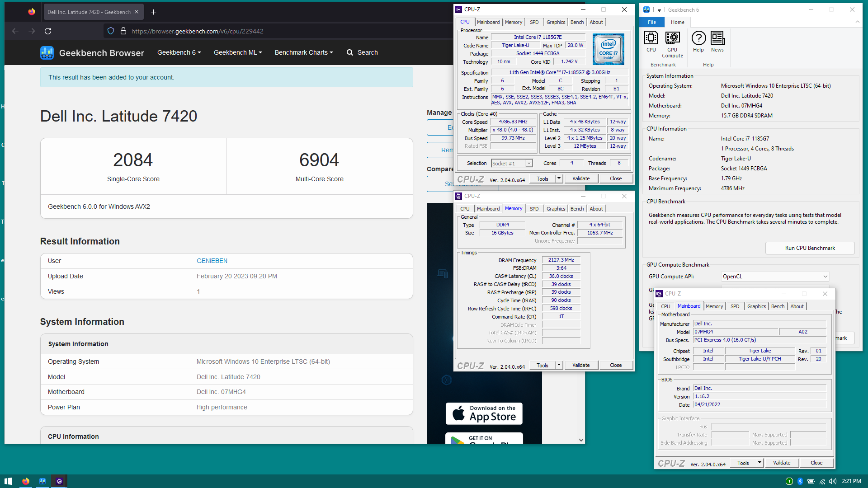Image resolution: width=868 pixels, height=488 pixels.
Task: Click the Firefox taskbar icon
Action: [x=26, y=481]
